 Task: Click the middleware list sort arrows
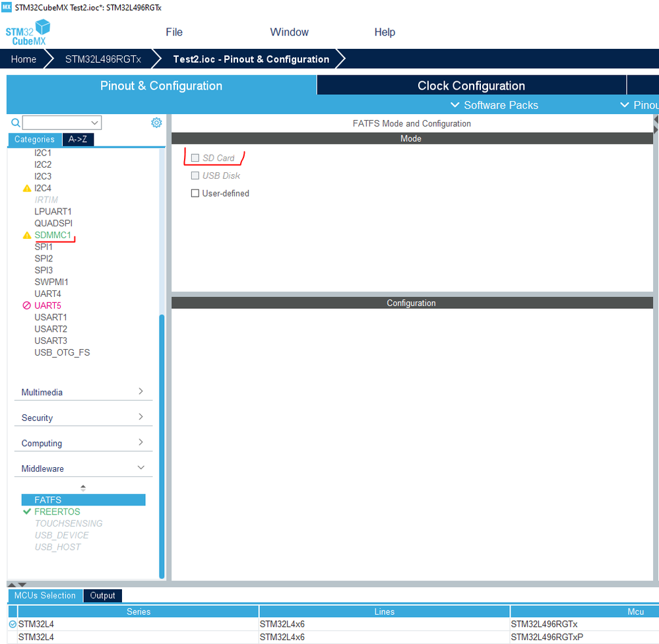click(x=83, y=488)
